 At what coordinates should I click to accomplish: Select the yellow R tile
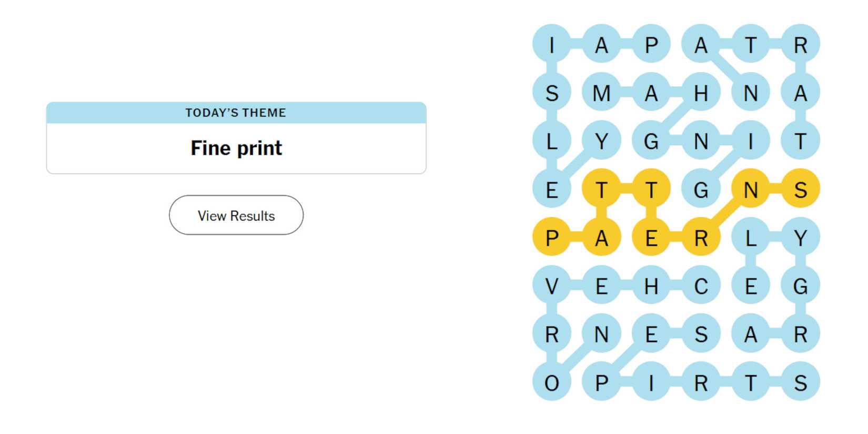pos(701,238)
